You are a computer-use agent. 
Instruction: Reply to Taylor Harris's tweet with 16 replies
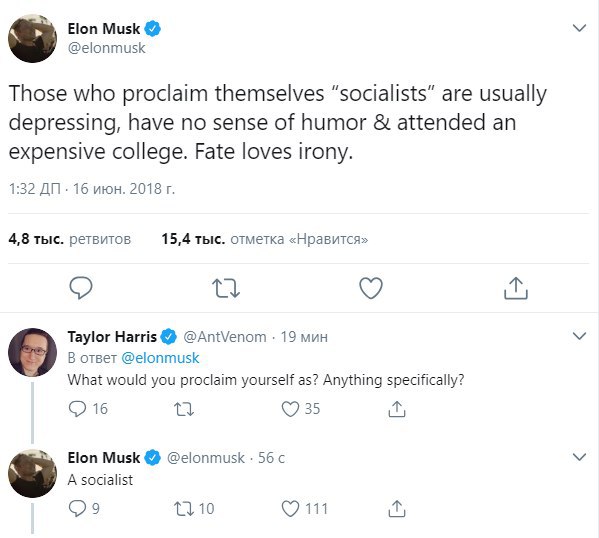pos(88,409)
